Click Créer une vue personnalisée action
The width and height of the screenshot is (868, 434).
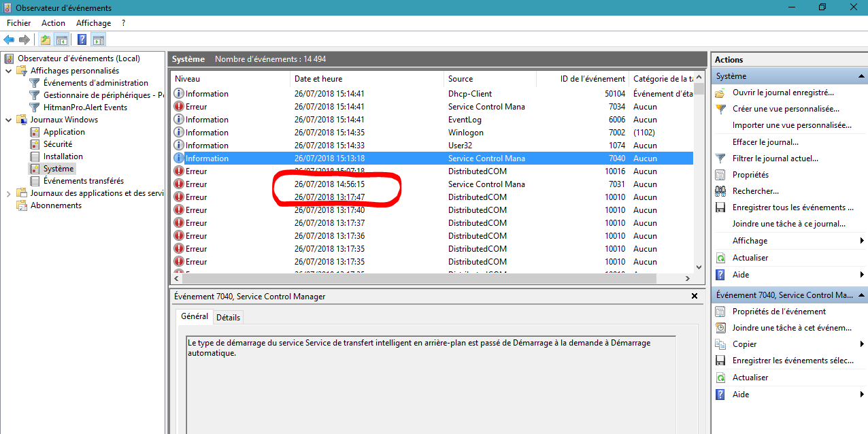click(x=786, y=109)
